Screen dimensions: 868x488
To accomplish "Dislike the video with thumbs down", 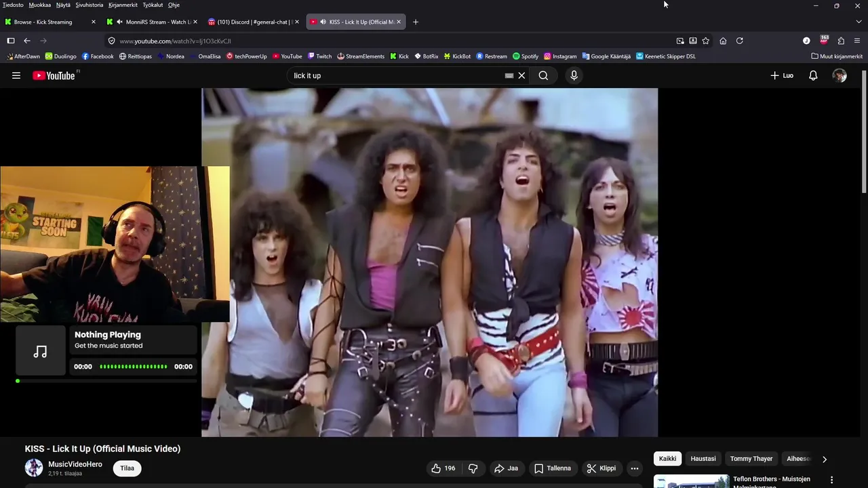I will pyautogui.click(x=473, y=468).
